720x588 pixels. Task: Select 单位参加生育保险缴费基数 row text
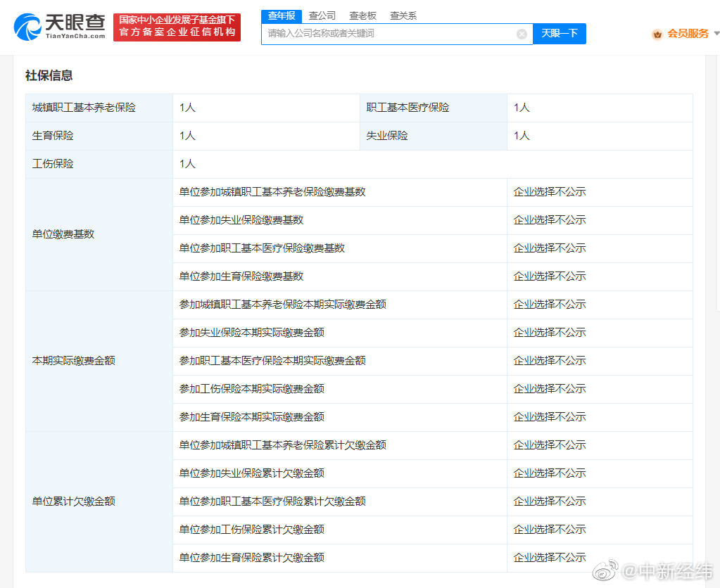(x=241, y=276)
